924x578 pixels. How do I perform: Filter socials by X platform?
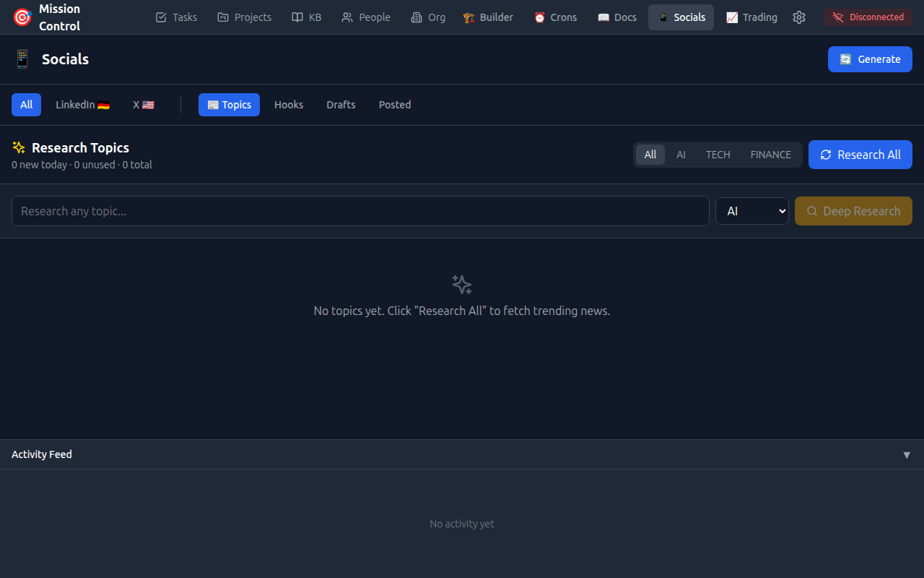pyautogui.click(x=143, y=105)
